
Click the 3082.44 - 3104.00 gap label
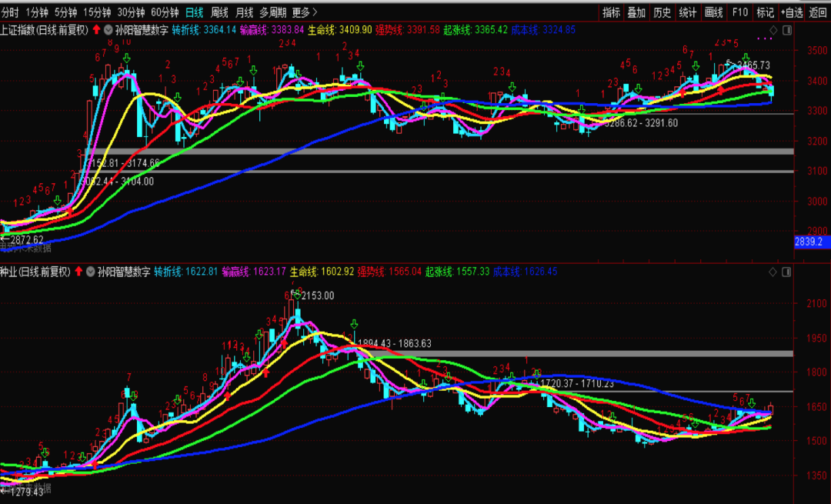tap(117, 182)
